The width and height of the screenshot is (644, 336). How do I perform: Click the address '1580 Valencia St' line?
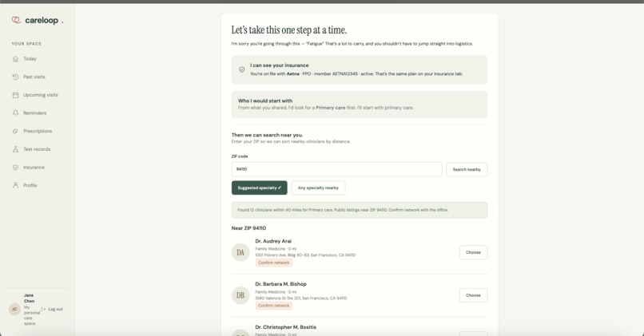(300, 298)
